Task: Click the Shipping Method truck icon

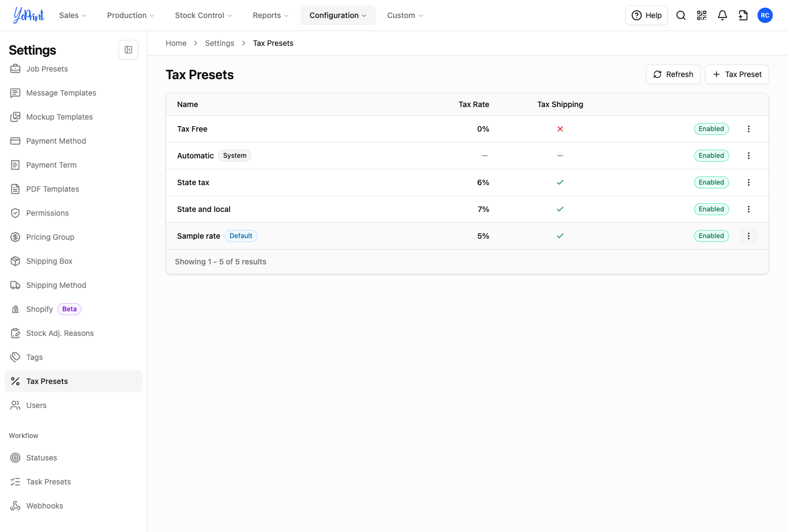Action: tap(15, 285)
